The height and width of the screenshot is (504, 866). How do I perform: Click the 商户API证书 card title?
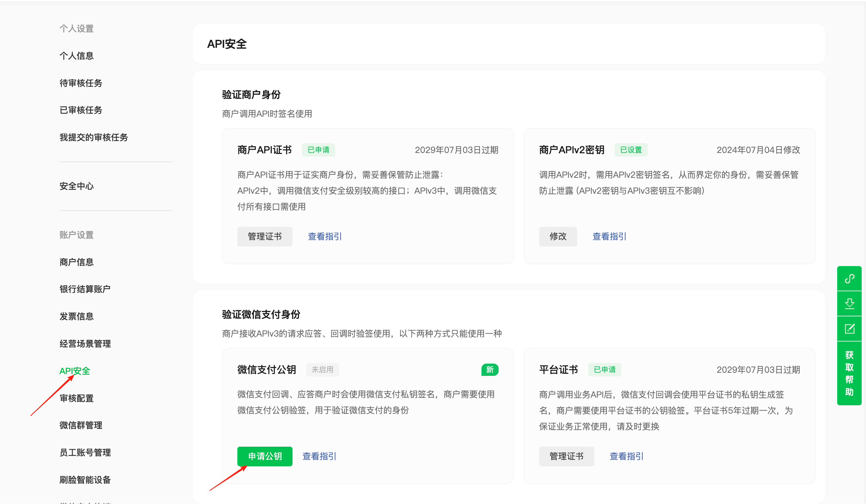click(x=264, y=150)
